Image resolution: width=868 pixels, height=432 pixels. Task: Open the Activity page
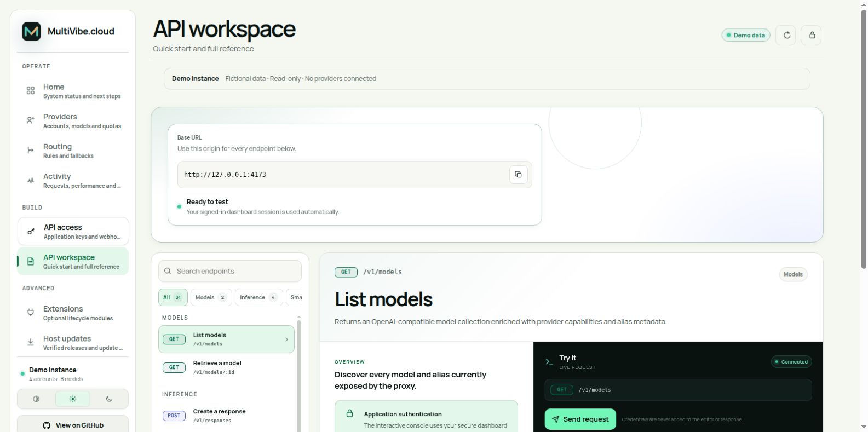(73, 181)
